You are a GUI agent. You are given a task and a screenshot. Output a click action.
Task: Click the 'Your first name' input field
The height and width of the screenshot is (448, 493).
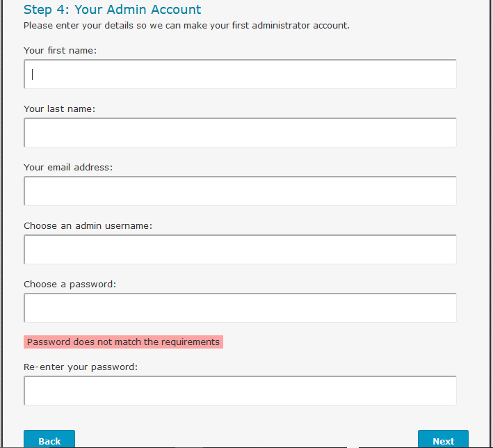click(240, 74)
